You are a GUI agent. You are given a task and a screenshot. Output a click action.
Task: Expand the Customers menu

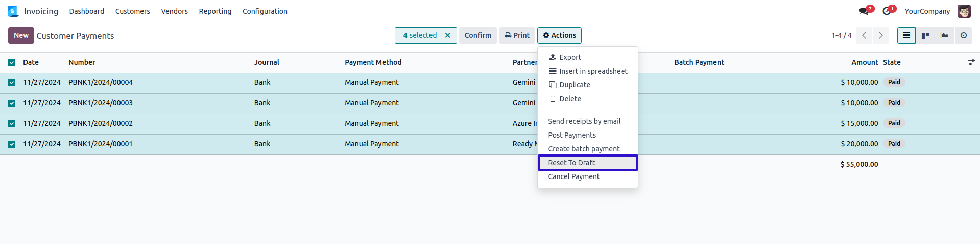(x=132, y=11)
